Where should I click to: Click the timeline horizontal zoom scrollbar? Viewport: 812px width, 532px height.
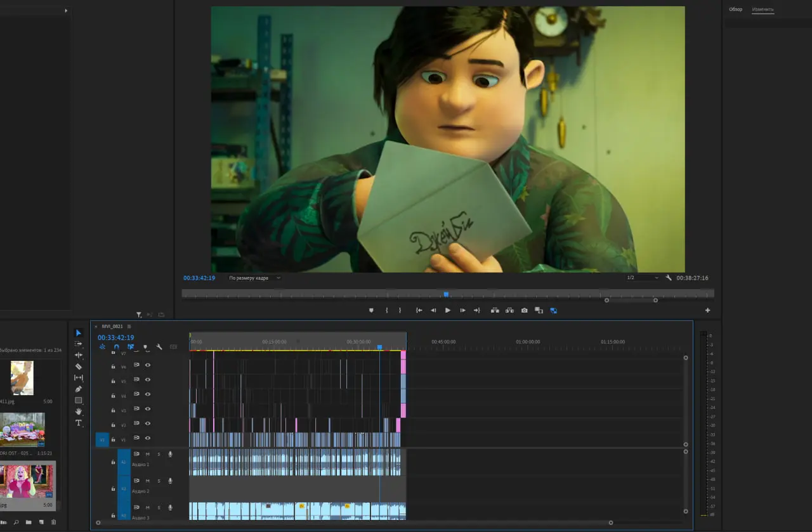click(354, 522)
